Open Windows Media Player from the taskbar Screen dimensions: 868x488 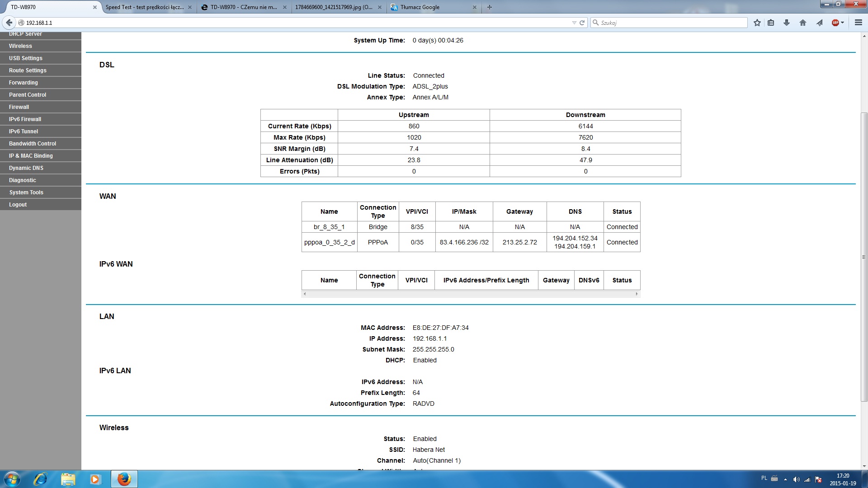click(95, 479)
